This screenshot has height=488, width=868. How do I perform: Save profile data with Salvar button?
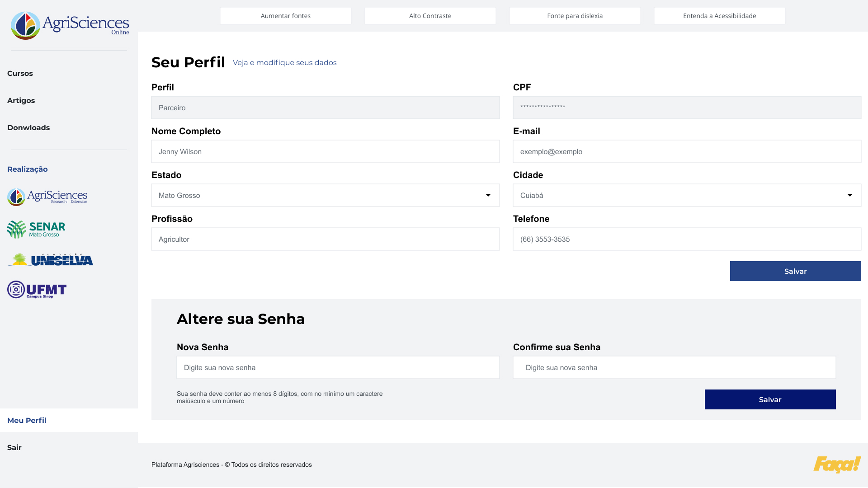click(795, 271)
